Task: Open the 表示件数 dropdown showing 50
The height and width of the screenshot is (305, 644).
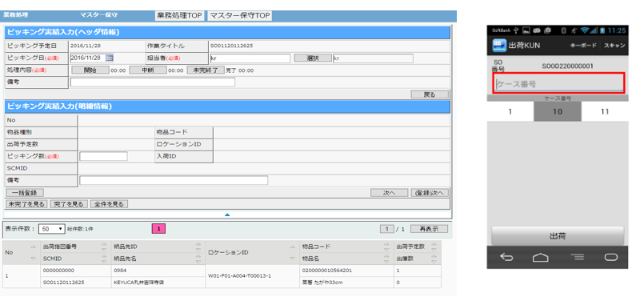Action: (x=51, y=229)
